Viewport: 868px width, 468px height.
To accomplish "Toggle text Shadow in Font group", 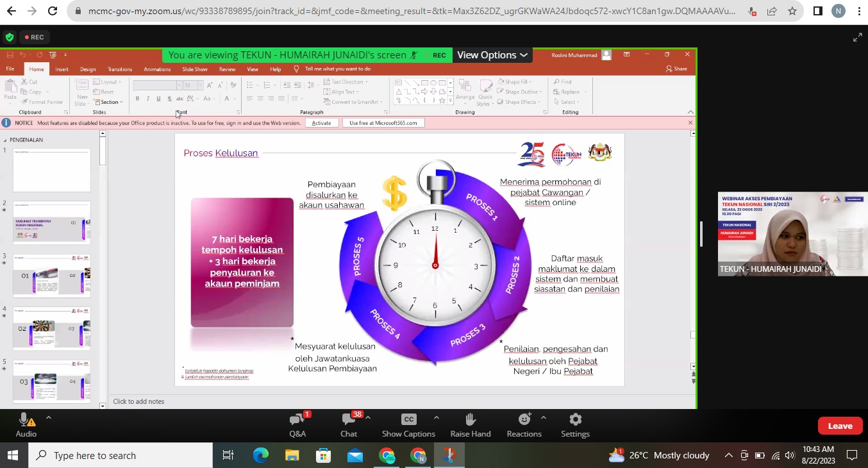I will coord(169,99).
